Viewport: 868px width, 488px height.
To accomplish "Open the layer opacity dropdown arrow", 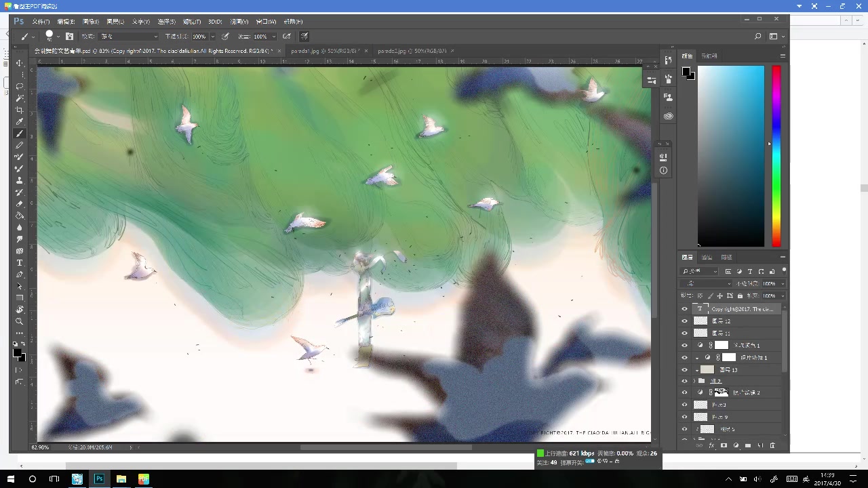I will pyautogui.click(x=783, y=283).
